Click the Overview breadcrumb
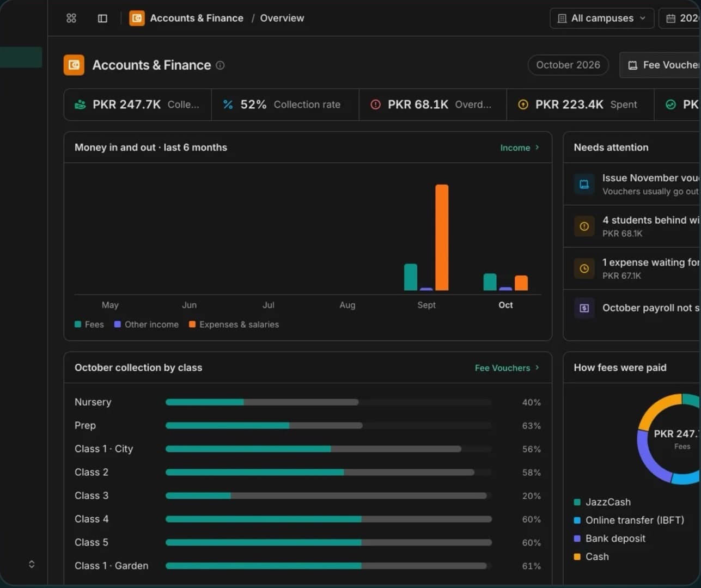This screenshot has width=701, height=588. (282, 18)
